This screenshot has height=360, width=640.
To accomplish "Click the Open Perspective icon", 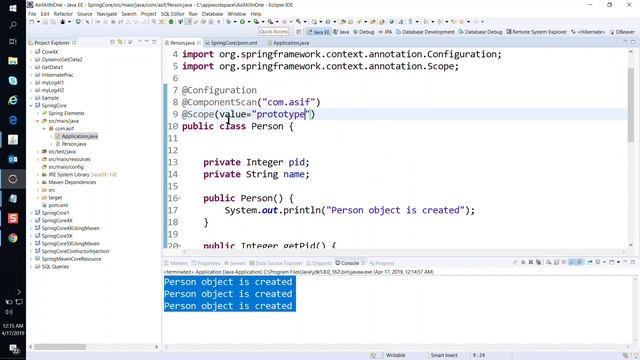I will click(x=299, y=32).
